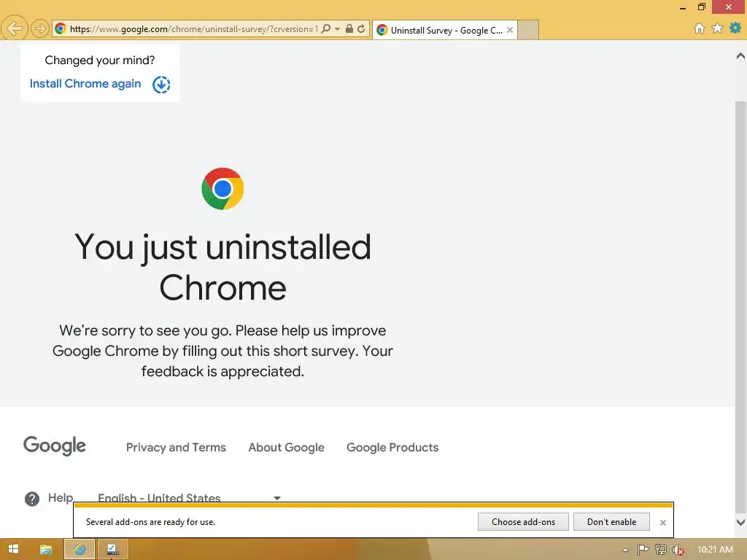Expand the English - United States language dropdown
The width and height of the screenshot is (747, 560).
click(189, 497)
